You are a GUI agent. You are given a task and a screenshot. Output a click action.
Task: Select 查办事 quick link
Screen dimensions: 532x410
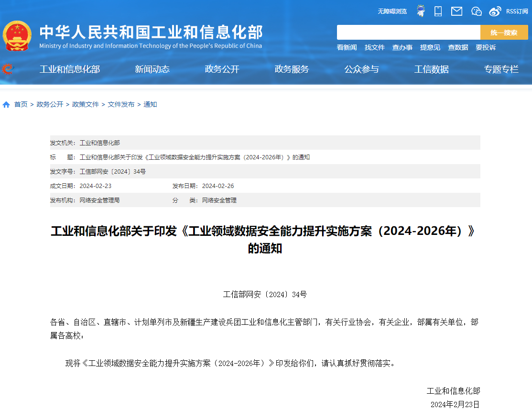[x=402, y=47]
